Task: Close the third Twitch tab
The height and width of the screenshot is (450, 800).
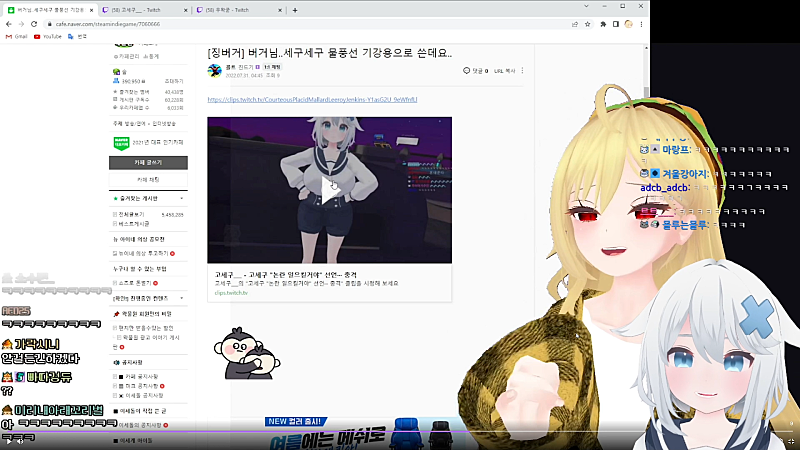Action: 280,10
